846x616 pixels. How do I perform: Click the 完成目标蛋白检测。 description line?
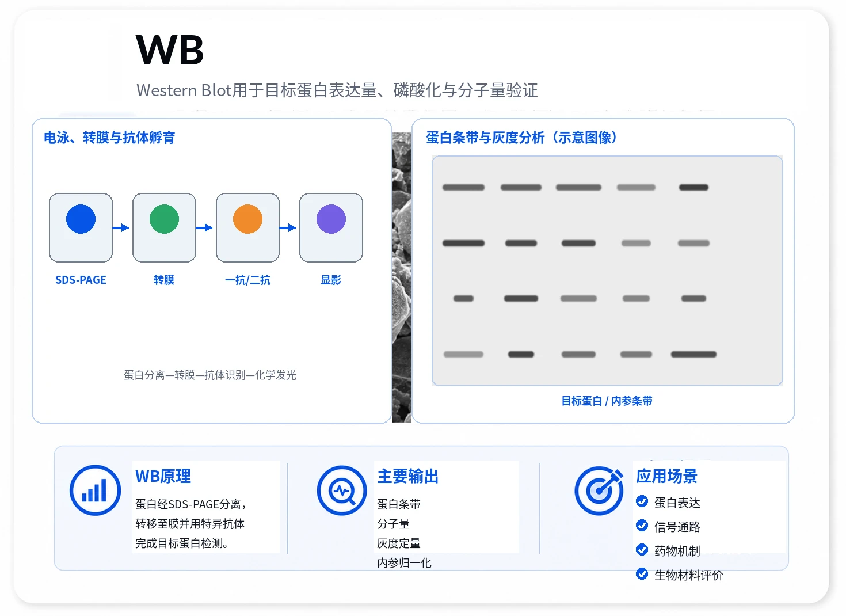(182, 543)
